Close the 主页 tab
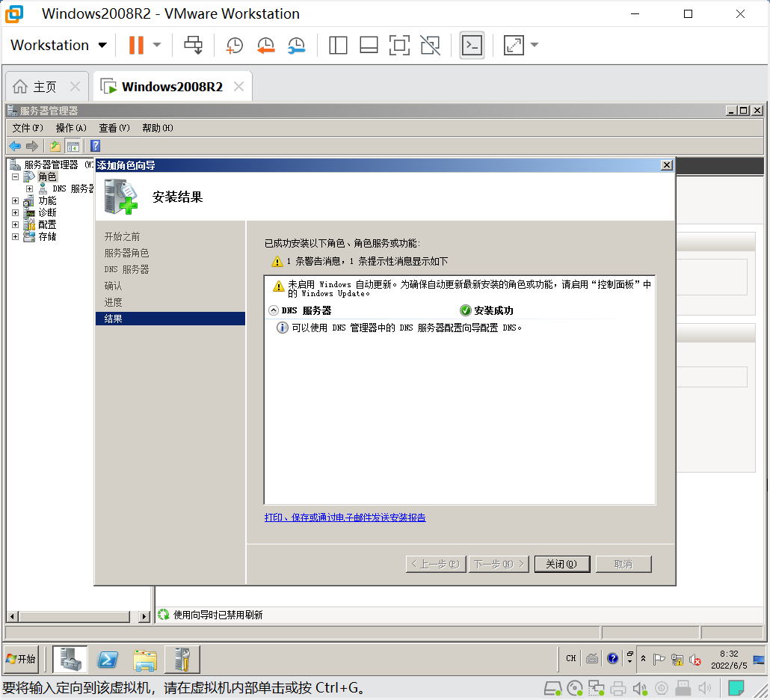Viewport: 770px width, 700px height. click(76, 87)
